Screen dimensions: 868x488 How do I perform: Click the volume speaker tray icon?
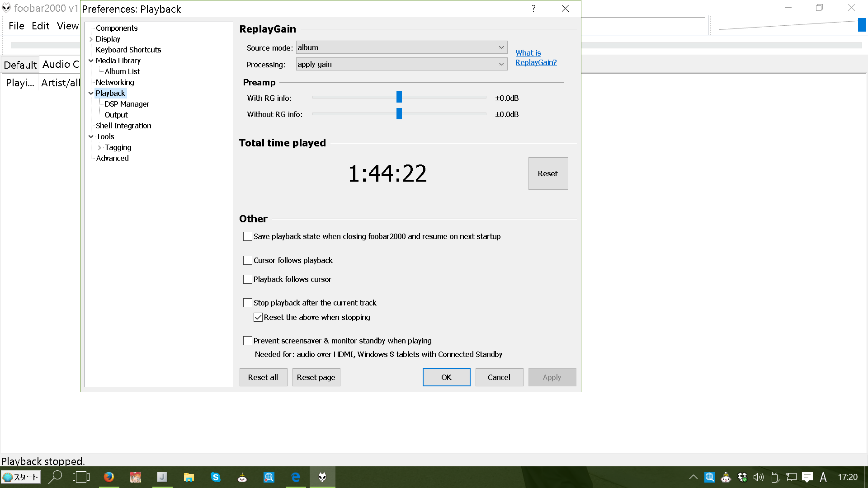758,477
